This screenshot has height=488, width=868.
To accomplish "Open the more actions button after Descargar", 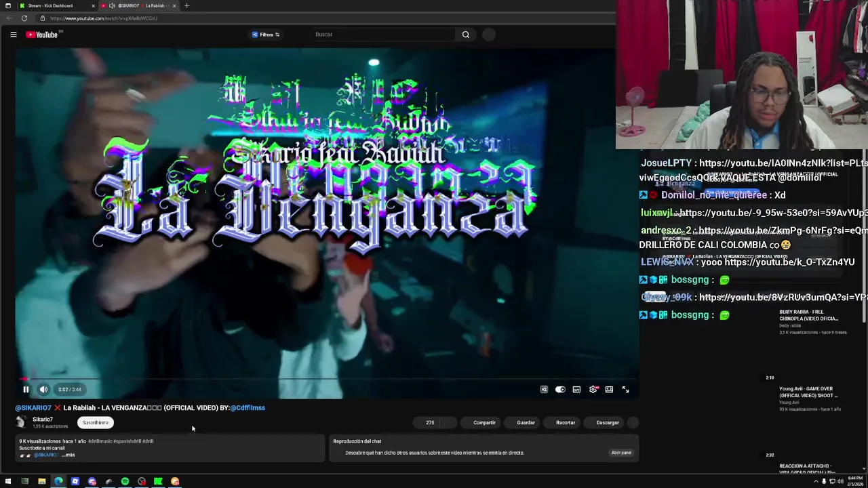I will 633,422.
